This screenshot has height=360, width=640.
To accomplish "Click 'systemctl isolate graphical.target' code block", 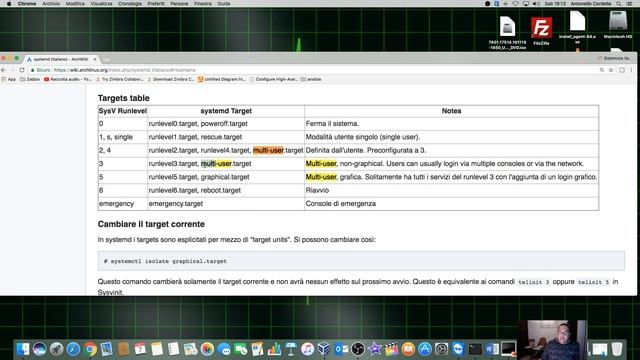I will click(x=361, y=261).
